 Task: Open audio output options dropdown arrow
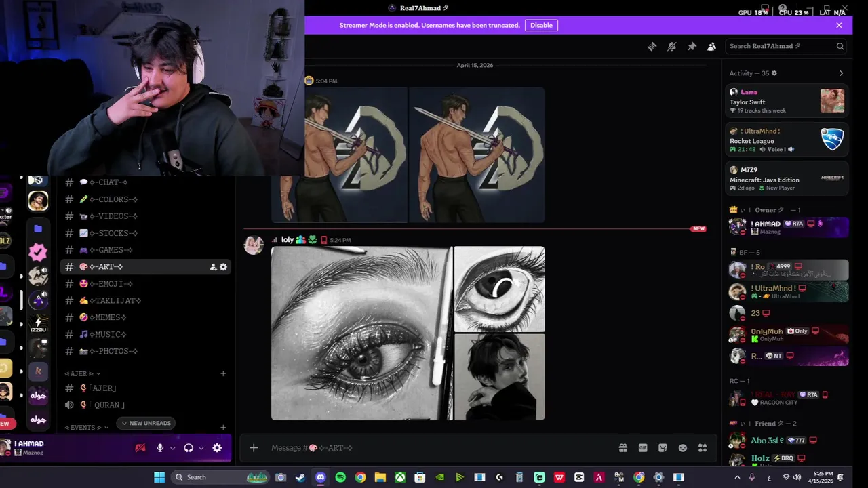coord(201,448)
